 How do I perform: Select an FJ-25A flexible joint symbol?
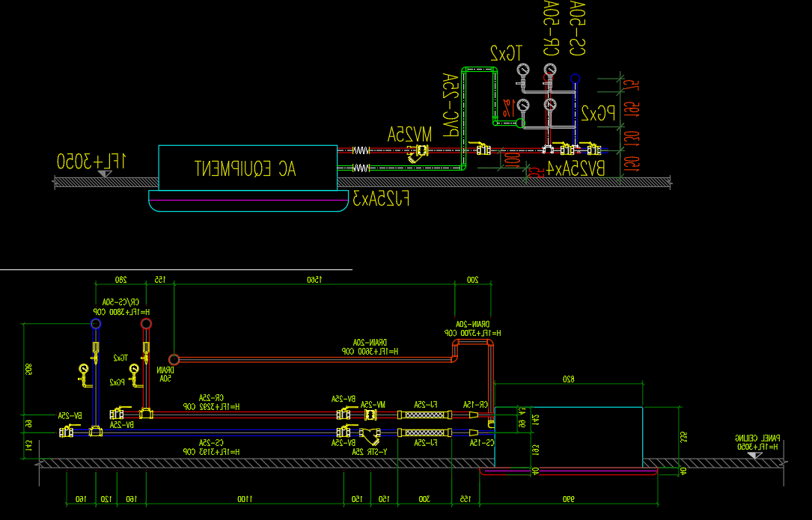coord(424,415)
